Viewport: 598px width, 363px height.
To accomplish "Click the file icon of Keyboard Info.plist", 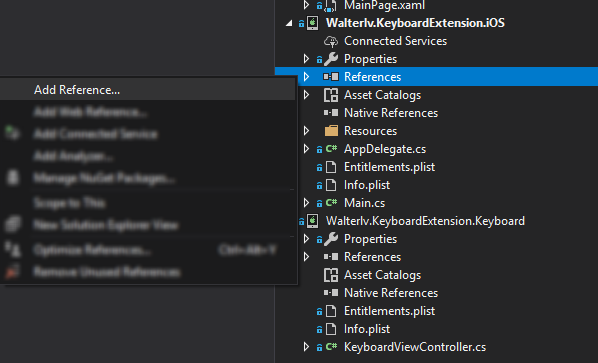I will tap(331, 329).
